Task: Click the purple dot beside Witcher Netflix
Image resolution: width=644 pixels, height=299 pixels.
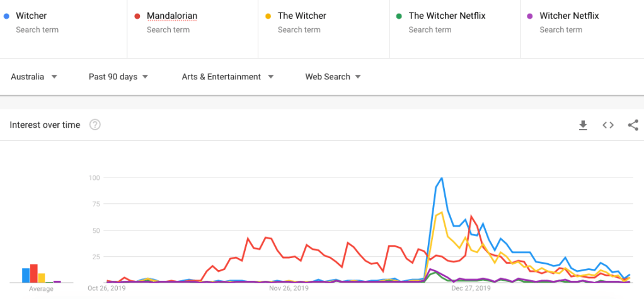Action: pos(530,16)
